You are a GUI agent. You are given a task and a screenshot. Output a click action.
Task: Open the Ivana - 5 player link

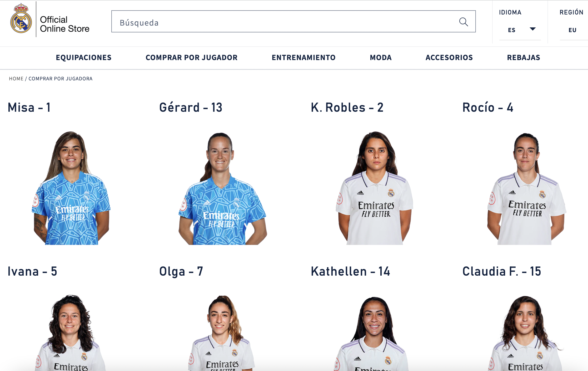[32, 271]
